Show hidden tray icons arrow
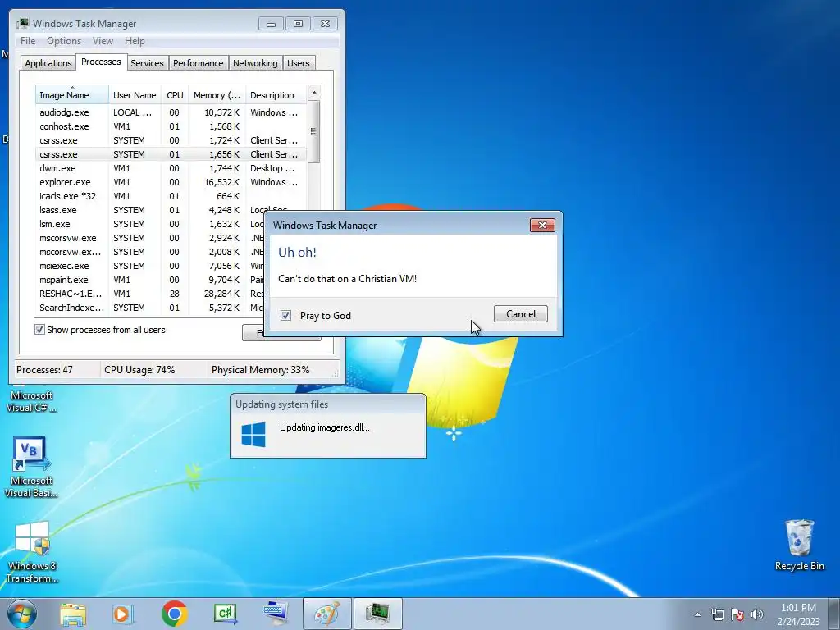 coord(697,614)
